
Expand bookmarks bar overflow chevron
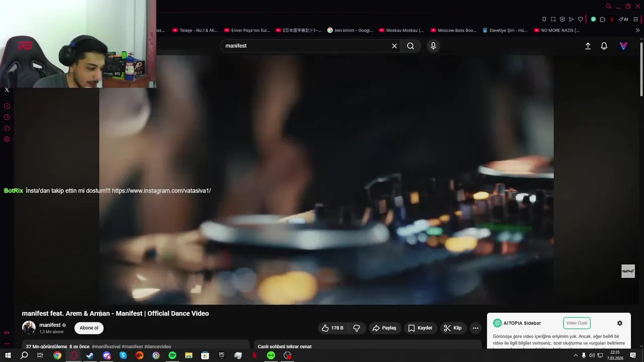(x=638, y=30)
